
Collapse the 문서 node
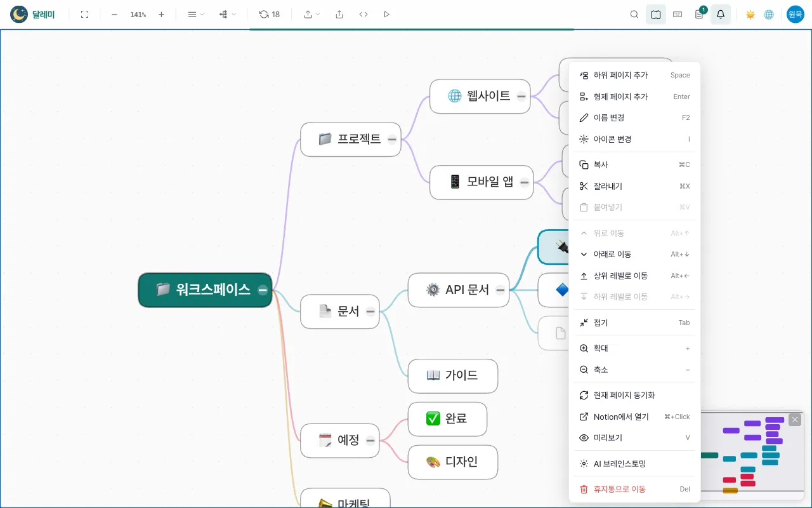370,312
